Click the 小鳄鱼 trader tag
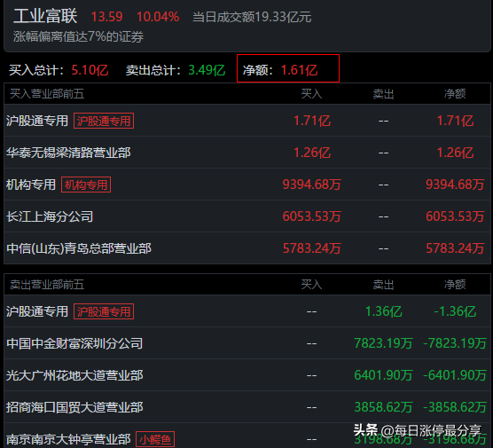Image resolution: width=493 pixels, height=448 pixels. [155, 439]
